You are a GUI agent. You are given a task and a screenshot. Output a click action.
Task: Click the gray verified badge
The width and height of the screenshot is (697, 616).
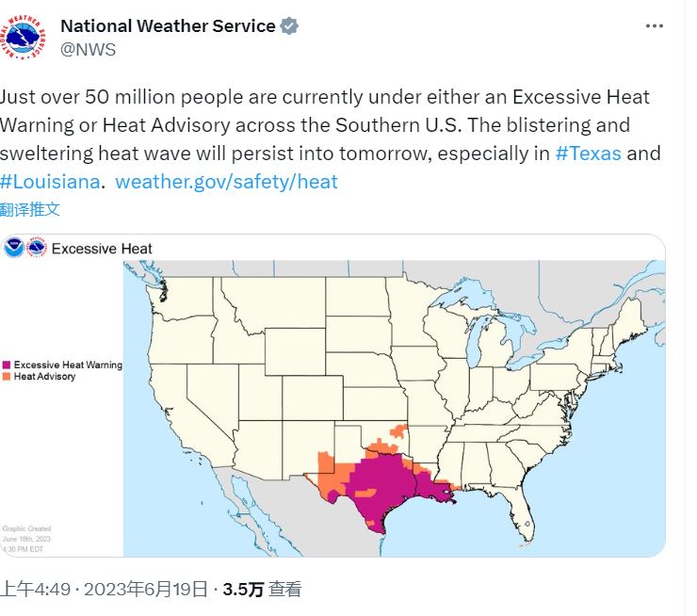coord(290,26)
